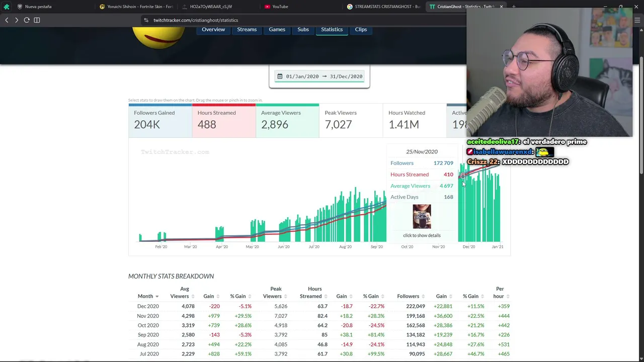Screen dimensions: 644x362
Task: Toggle Followers Gained stat on chart
Action: click(x=160, y=120)
